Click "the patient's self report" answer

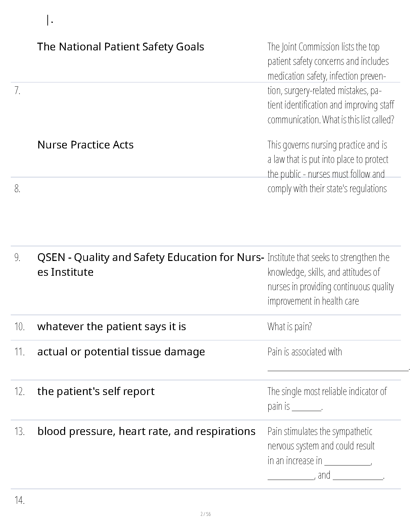(96, 391)
